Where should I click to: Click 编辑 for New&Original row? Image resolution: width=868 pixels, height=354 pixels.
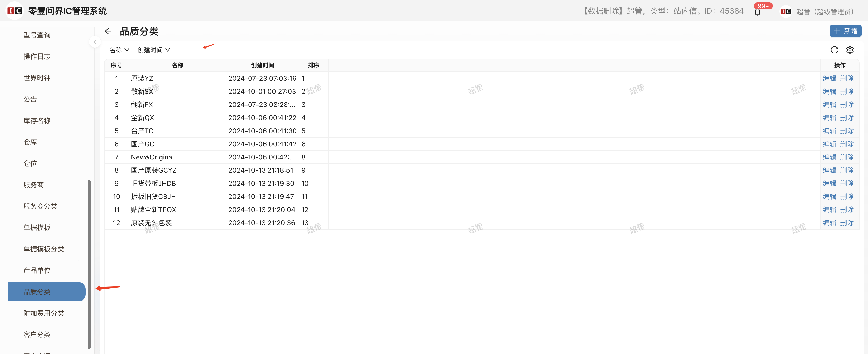coord(829,157)
